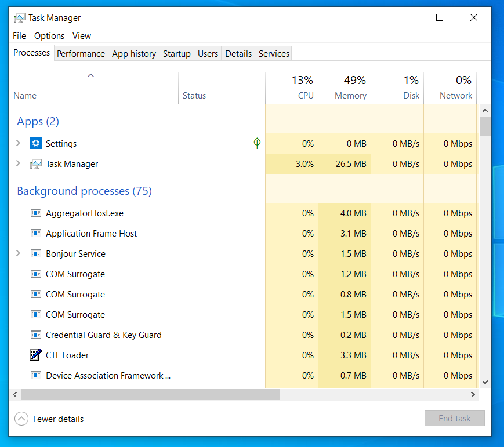Switch to the Users tab

pos(208,54)
